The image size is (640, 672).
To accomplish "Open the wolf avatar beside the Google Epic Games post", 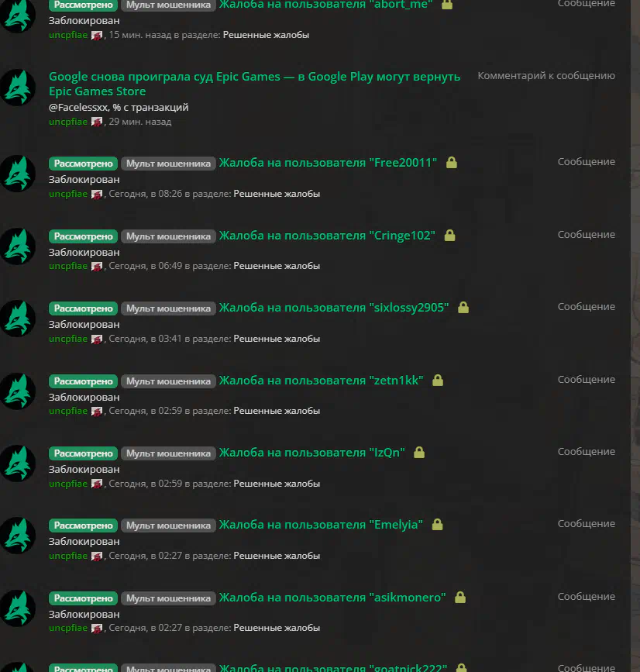I will [x=18, y=88].
